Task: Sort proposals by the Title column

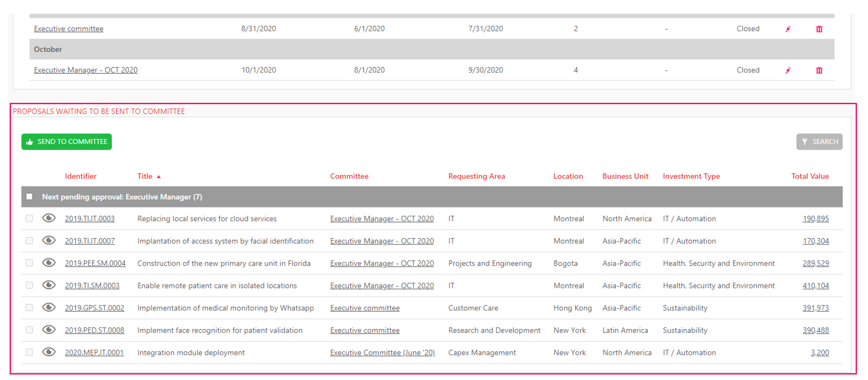Action: (x=145, y=176)
